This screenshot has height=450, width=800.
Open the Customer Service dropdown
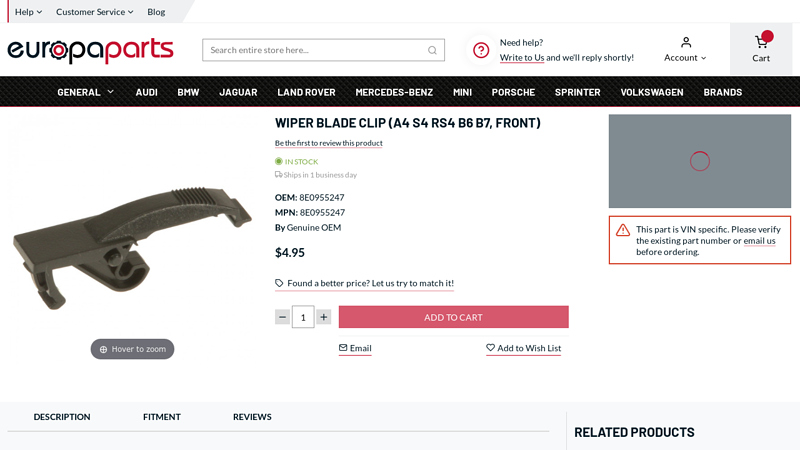coord(94,12)
